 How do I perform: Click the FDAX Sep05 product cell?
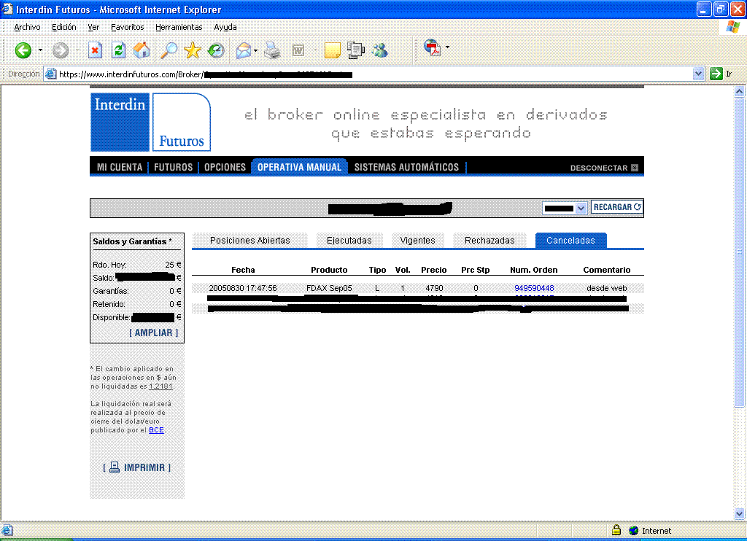click(329, 288)
